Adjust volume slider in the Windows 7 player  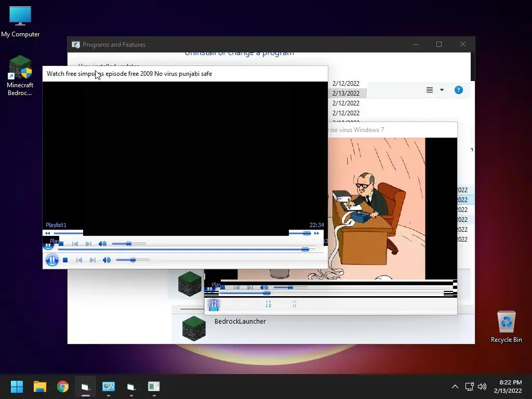tap(290, 287)
